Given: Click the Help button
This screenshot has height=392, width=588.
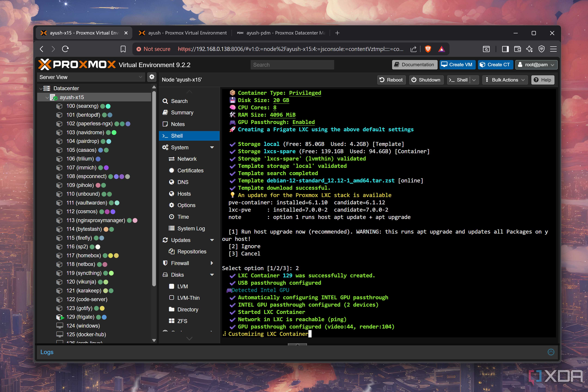Looking at the screenshot, I should click(x=543, y=80).
